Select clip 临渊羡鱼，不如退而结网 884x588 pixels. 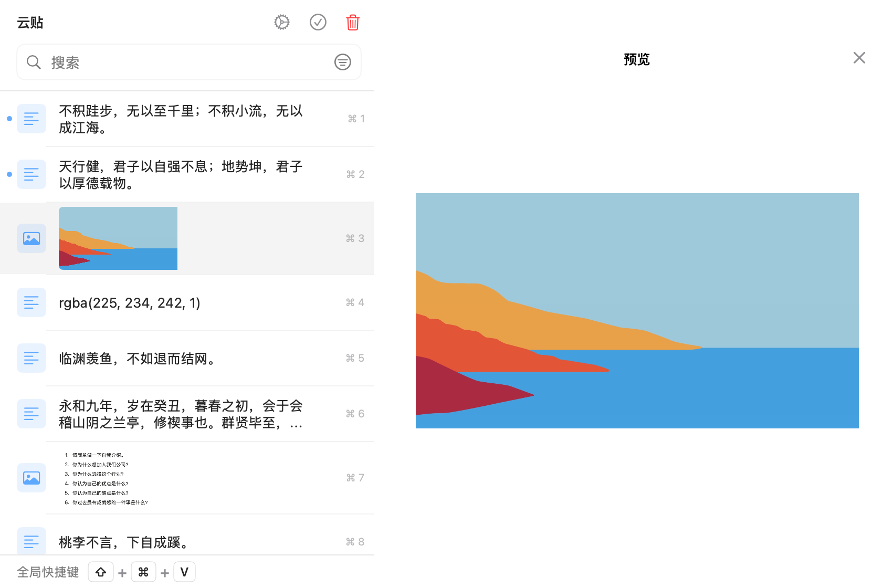(x=187, y=358)
